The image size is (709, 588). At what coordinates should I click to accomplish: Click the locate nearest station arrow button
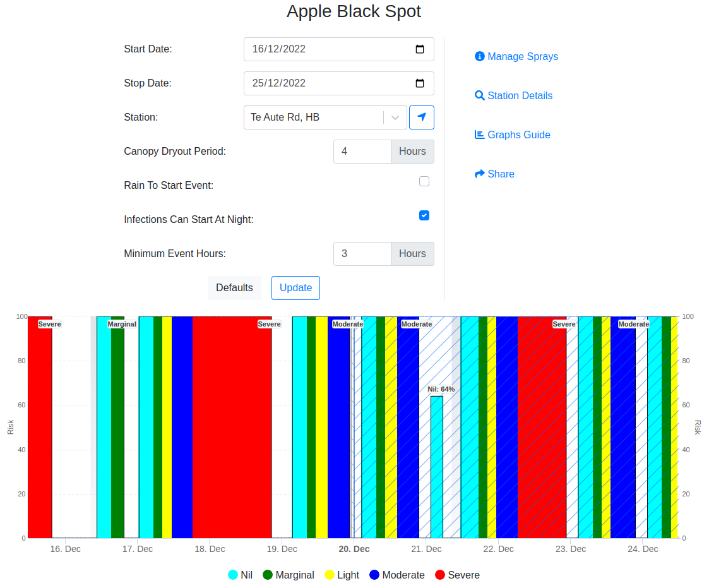click(421, 117)
